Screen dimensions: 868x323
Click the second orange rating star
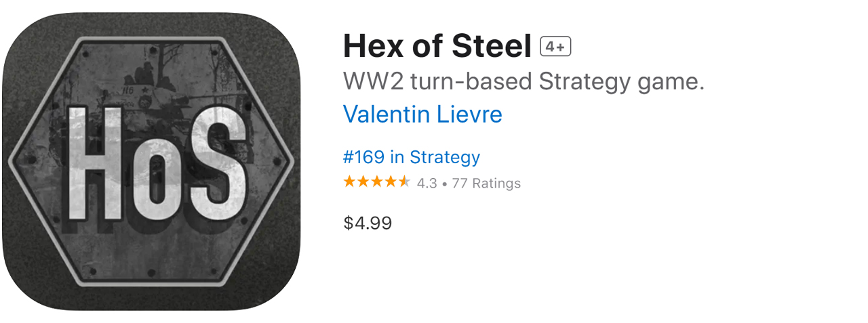[363, 182]
